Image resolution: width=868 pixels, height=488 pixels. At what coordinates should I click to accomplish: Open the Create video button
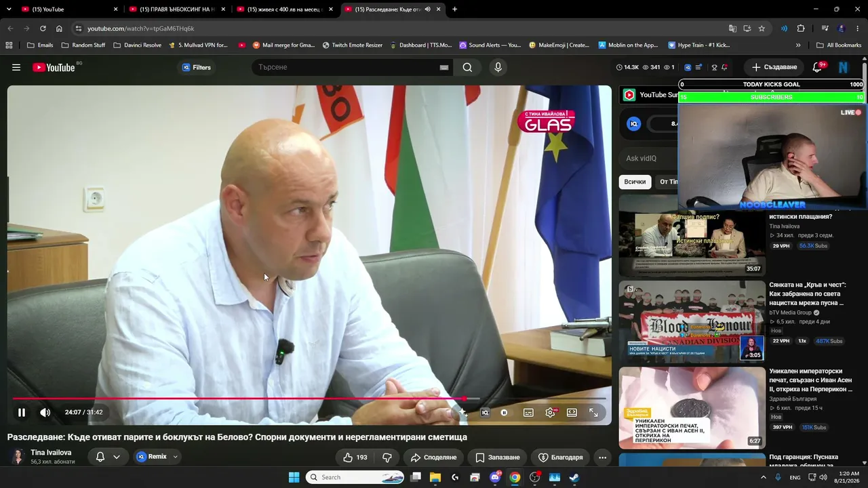[x=774, y=67]
